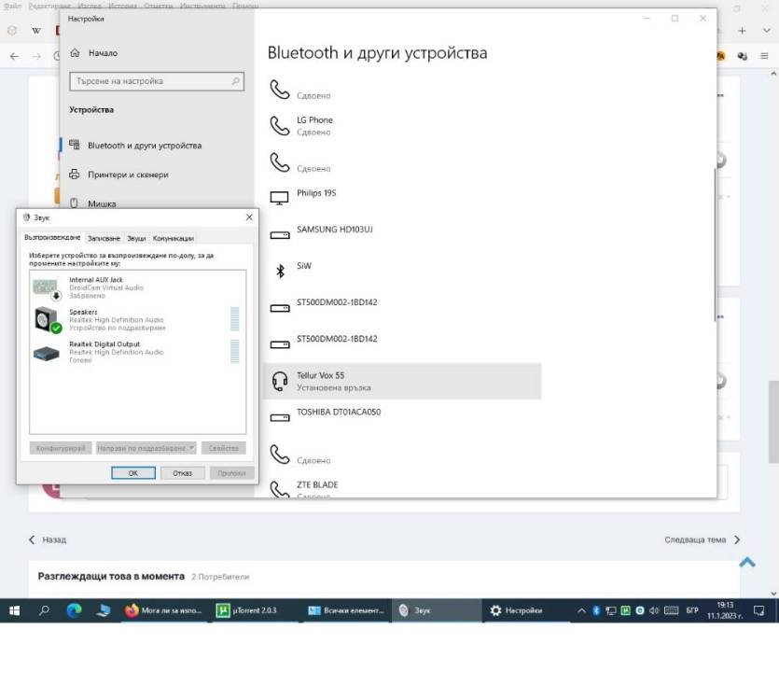Open the Windows Start menu
The image size is (779, 700).
coord(14,610)
